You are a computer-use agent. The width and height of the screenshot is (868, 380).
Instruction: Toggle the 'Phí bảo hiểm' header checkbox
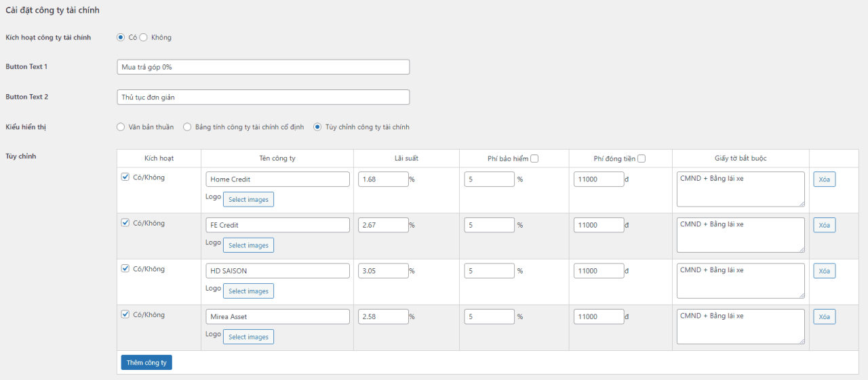tap(534, 159)
